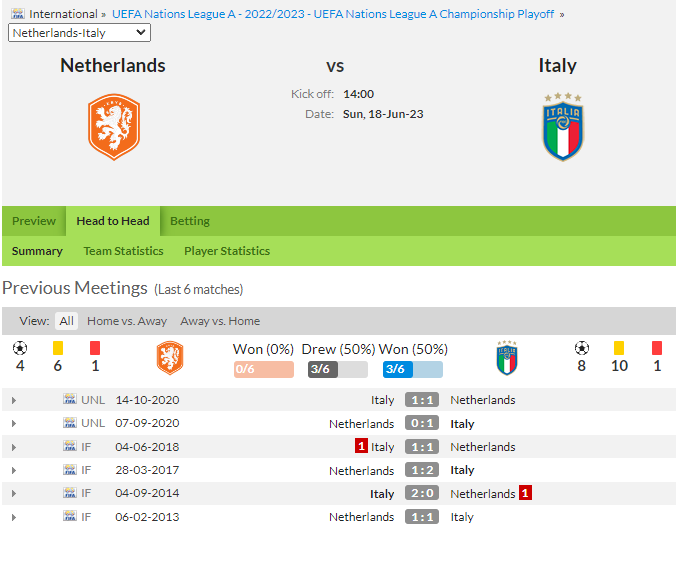The image size is (680, 564).
Task: Click the Netherlands orange lion crest logo
Action: coord(114,127)
